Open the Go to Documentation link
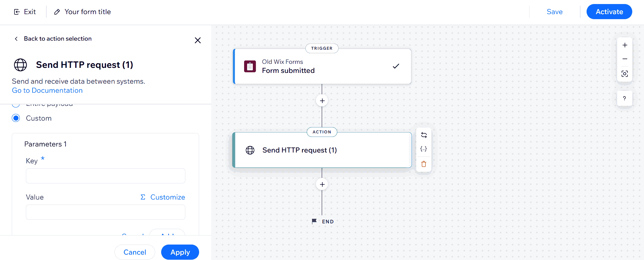644x260 pixels. tap(47, 90)
